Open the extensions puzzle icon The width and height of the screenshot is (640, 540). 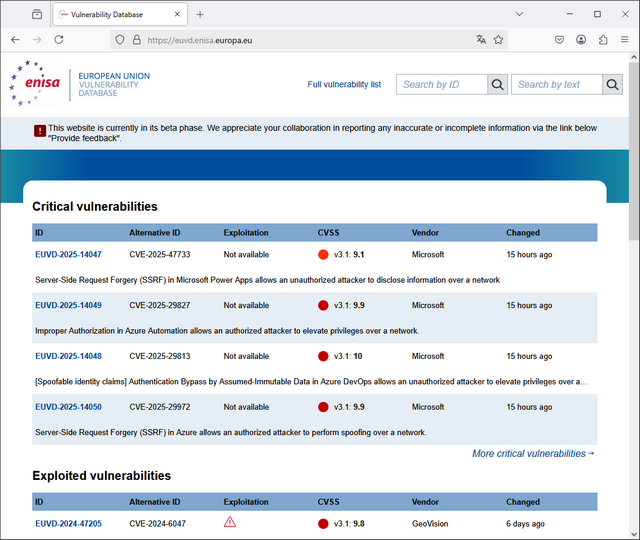click(x=603, y=40)
